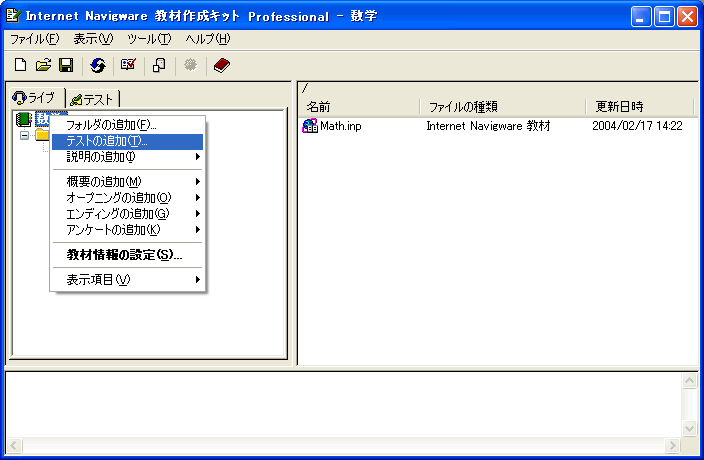Switch to the ライブ tab
This screenshot has height=460, width=704.
(x=36, y=97)
